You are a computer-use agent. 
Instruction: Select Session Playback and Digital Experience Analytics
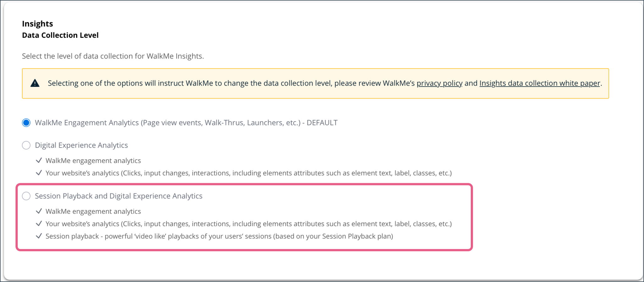point(26,196)
